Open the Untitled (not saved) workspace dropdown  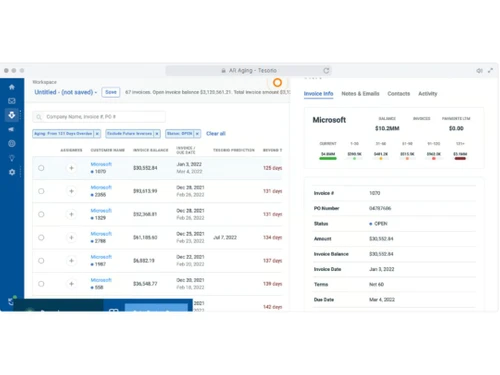pos(66,92)
